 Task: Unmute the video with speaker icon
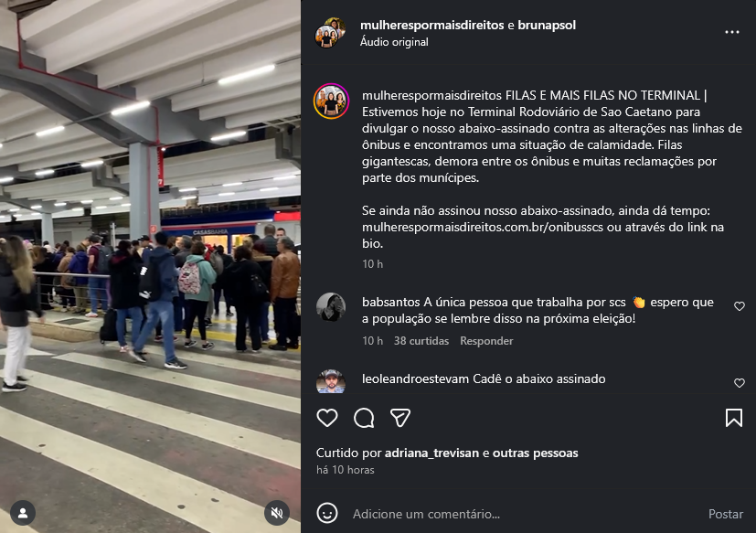(277, 513)
